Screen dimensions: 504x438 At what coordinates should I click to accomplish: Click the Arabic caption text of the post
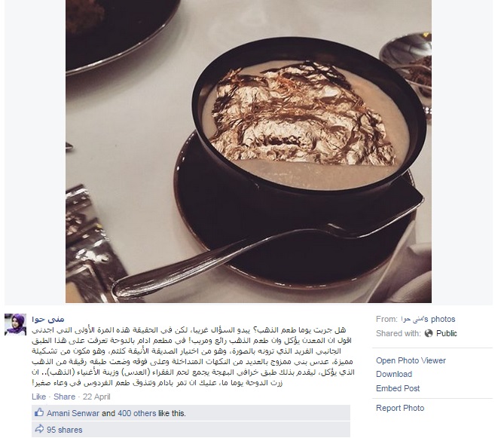tap(193, 357)
